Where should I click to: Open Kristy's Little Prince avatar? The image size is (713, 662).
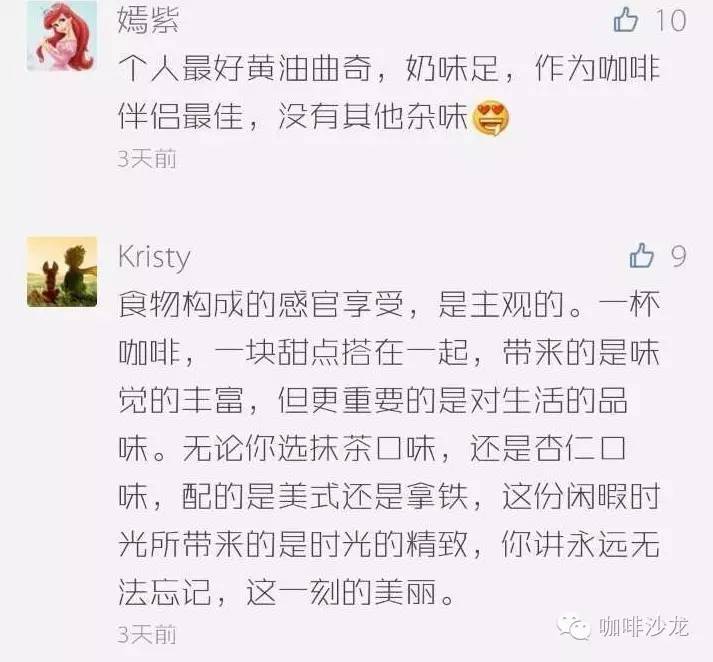pyautogui.click(x=62, y=271)
